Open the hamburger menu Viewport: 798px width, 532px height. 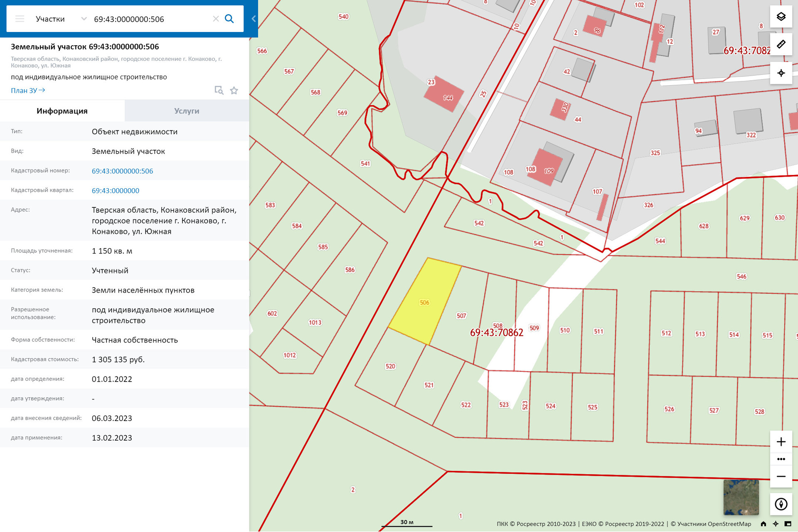(x=20, y=19)
